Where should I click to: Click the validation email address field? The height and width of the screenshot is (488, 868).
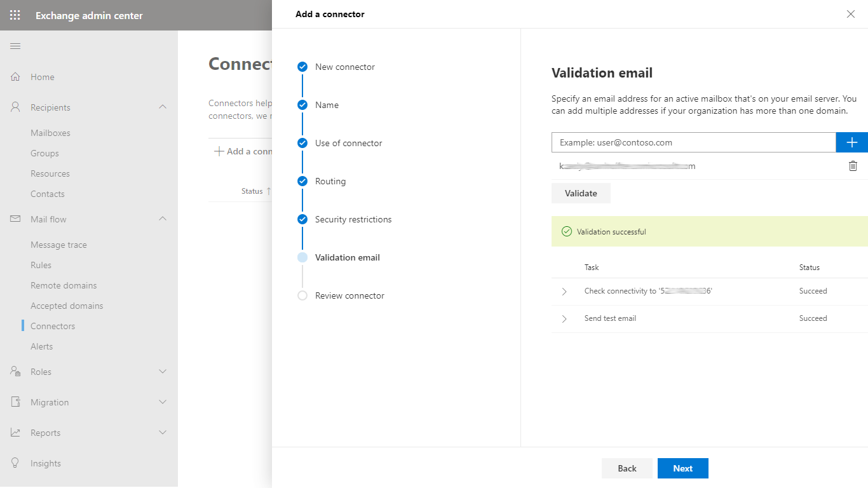[693, 142]
